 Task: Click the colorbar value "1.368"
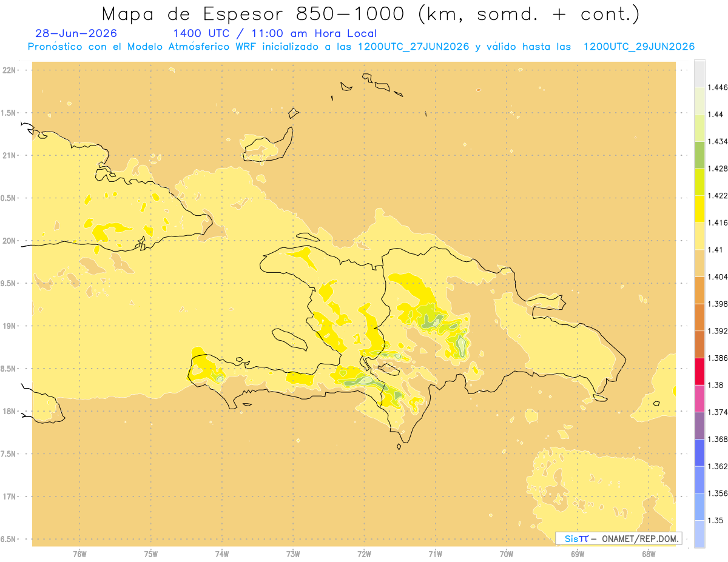point(718,439)
